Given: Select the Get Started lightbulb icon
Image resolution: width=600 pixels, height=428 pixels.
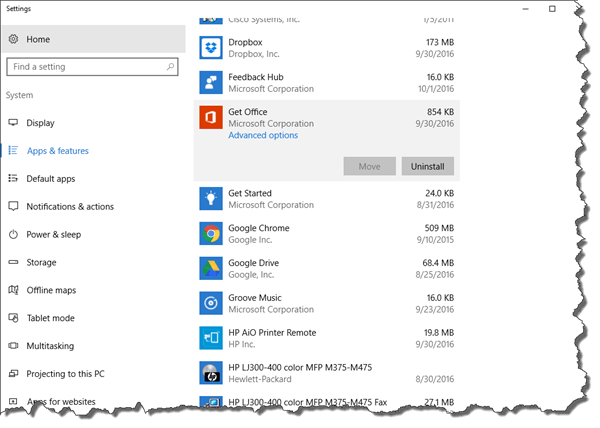Looking at the screenshot, I should point(210,199).
